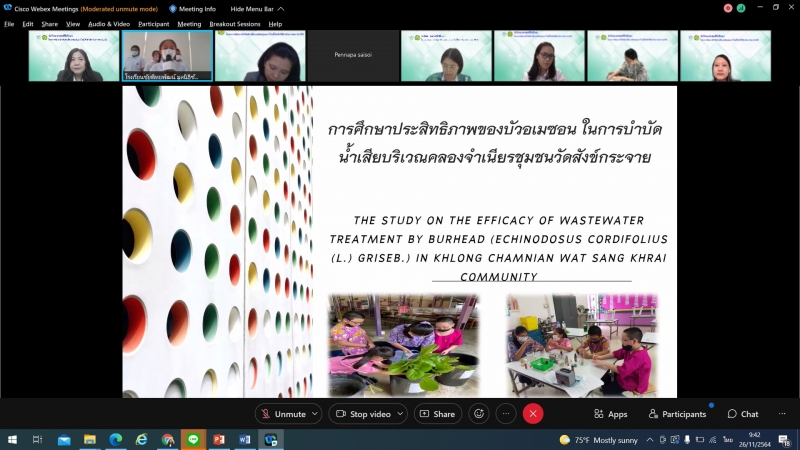Click the red leave meeting button
Viewport: 800px width, 450px height.
[533, 414]
